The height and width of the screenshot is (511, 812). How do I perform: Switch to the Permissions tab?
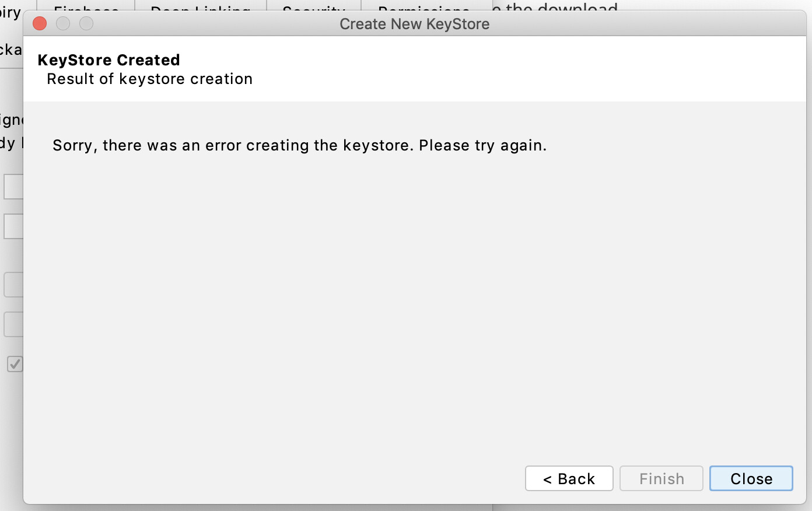(x=422, y=8)
